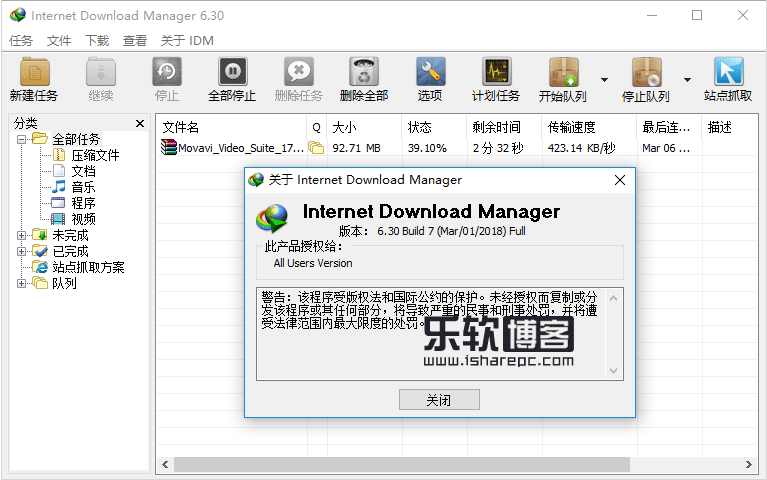Screen dimensions: 767x480
Task: Click the 开始队列 start queue icon
Action: 563,72
